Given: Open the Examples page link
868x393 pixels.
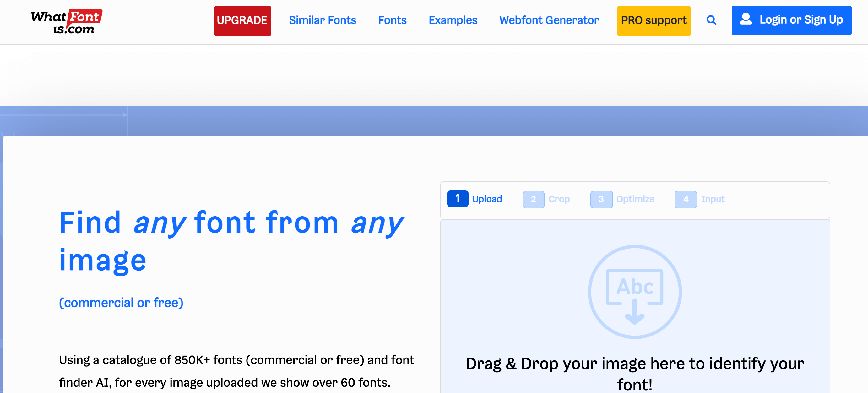Looking at the screenshot, I should 453,20.
